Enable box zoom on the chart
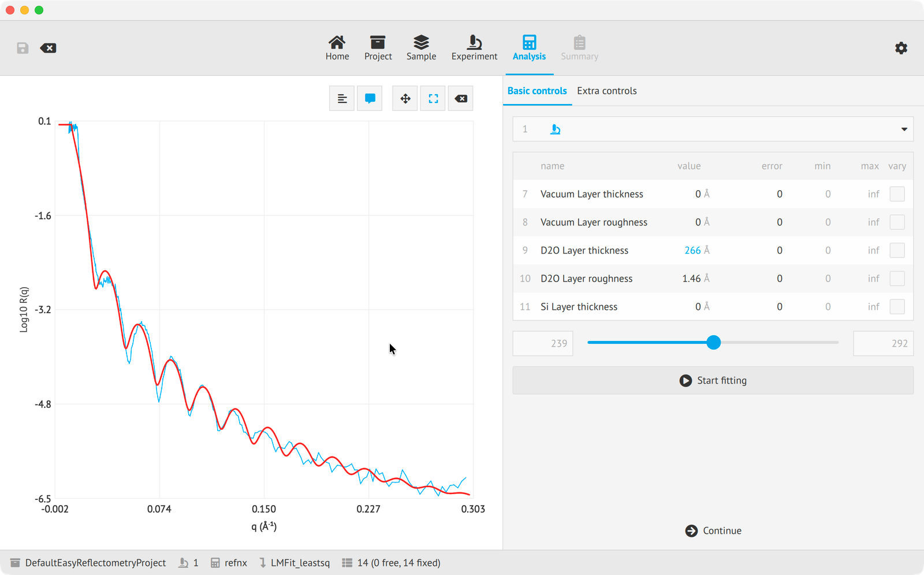This screenshot has width=924, height=575. pyautogui.click(x=433, y=99)
